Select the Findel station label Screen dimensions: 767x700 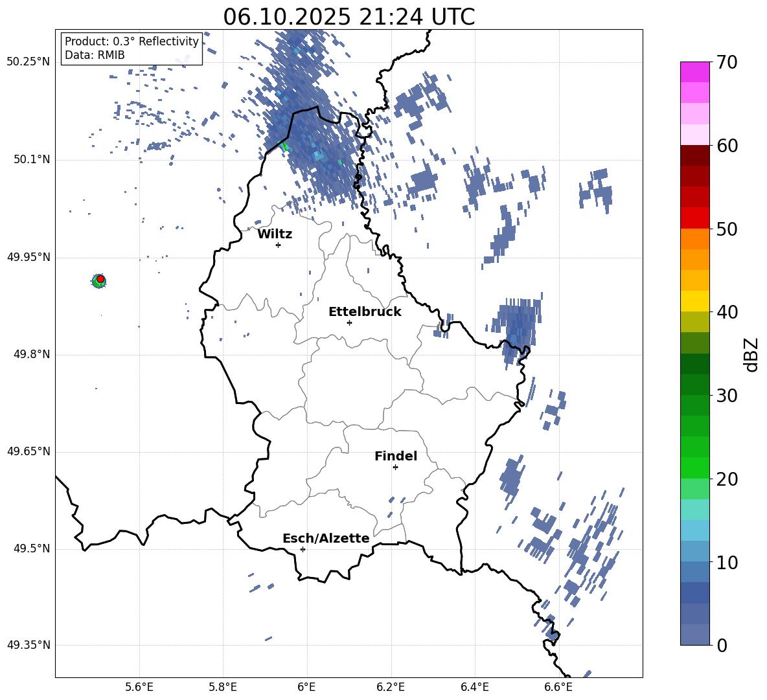[x=396, y=456]
